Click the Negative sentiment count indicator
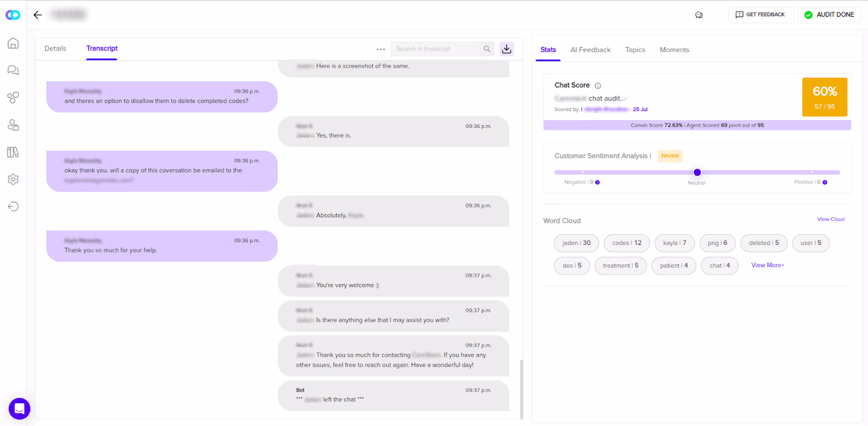868x426 pixels. click(597, 182)
